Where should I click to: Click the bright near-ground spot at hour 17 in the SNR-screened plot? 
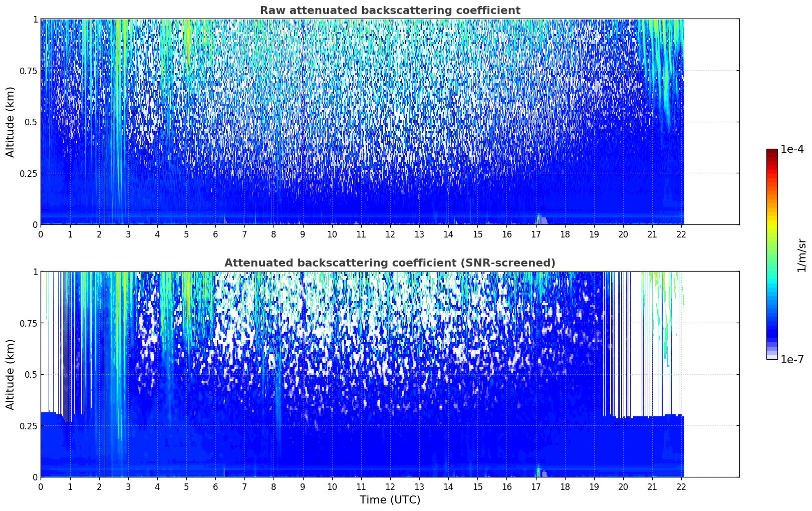coord(538,472)
